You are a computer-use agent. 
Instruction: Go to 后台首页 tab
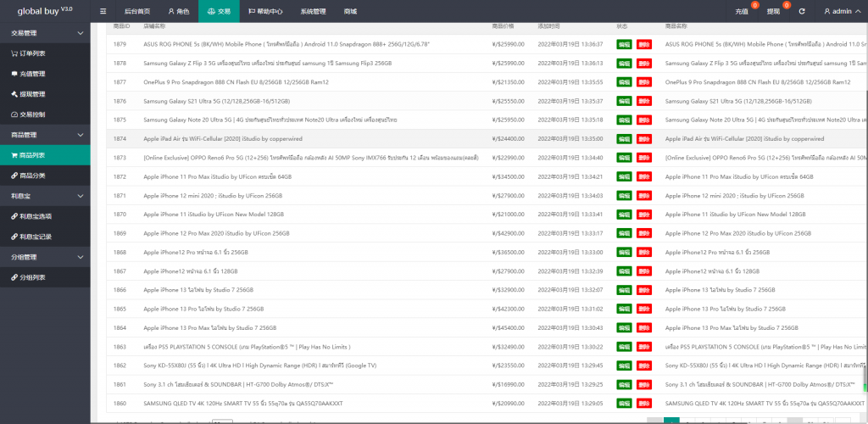137,11
